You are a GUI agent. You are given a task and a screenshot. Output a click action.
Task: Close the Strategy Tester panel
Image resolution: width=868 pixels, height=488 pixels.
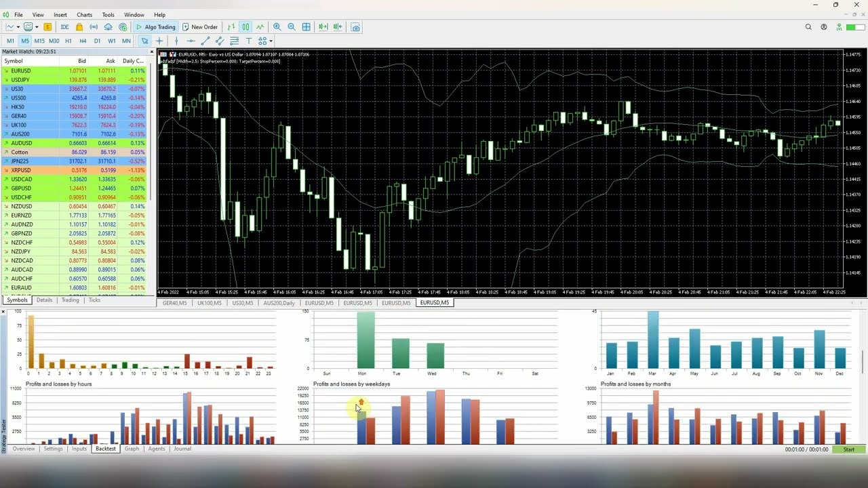3,312
